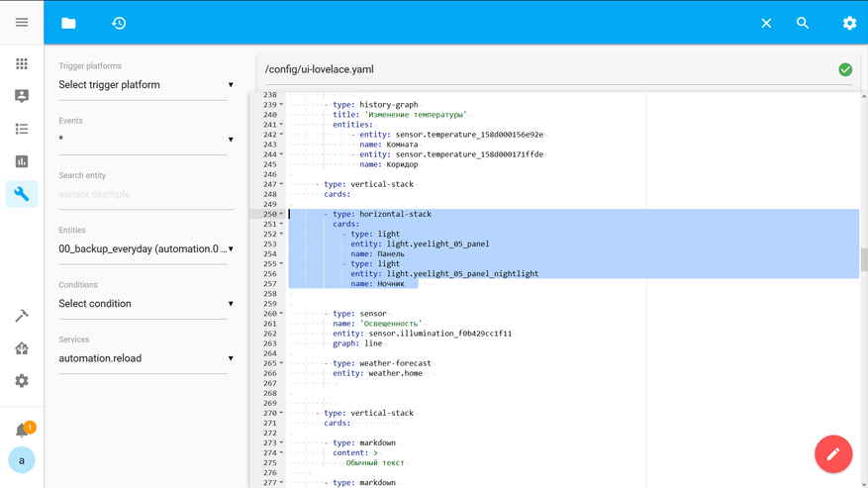Open the file browser folder icon
The height and width of the screenshot is (488, 868).
click(68, 23)
